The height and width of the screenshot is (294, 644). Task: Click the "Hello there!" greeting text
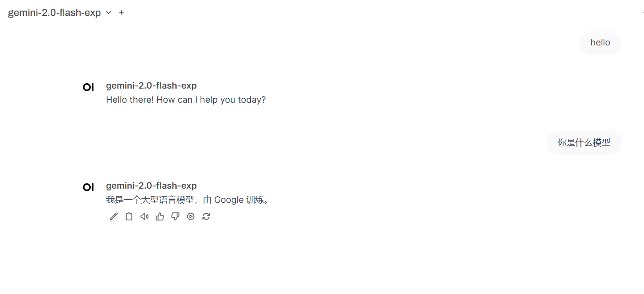point(130,100)
